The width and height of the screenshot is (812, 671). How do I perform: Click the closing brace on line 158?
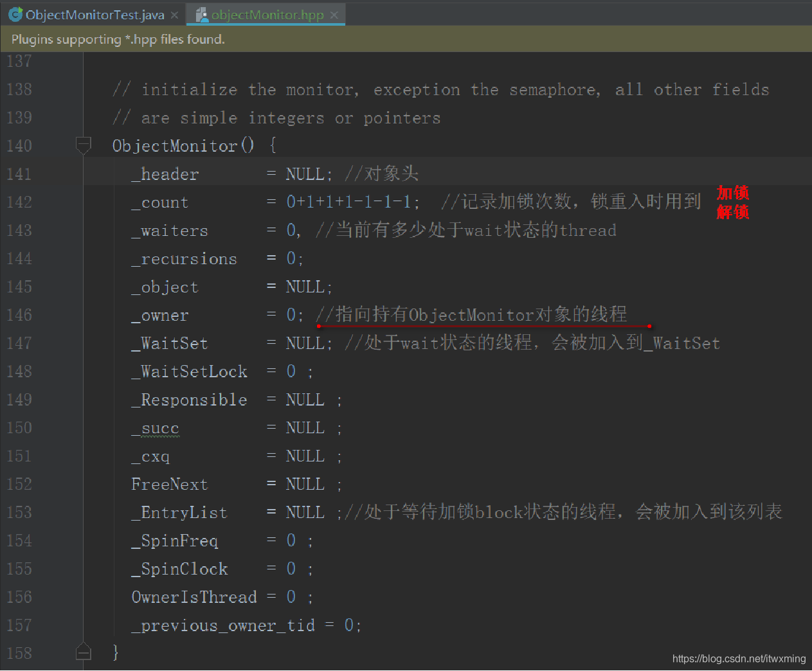[116, 652]
